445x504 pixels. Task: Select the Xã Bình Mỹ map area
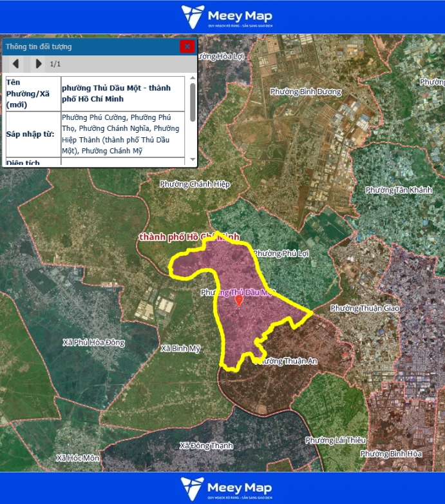[x=180, y=348]
